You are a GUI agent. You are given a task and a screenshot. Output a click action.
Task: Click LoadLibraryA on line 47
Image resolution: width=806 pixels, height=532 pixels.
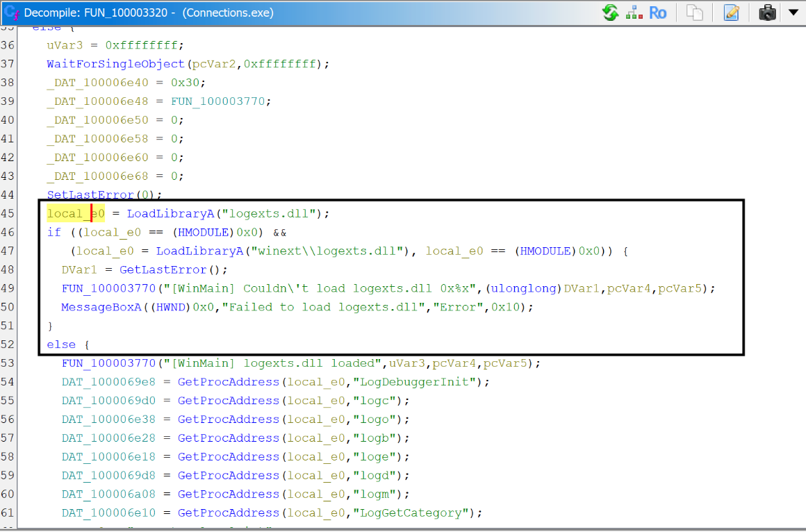click(x=199, y=251)
